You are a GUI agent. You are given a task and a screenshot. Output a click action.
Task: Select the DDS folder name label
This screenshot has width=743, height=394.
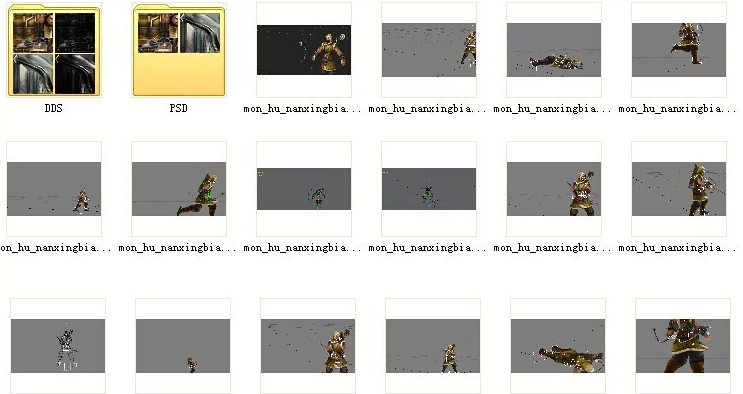54,109
